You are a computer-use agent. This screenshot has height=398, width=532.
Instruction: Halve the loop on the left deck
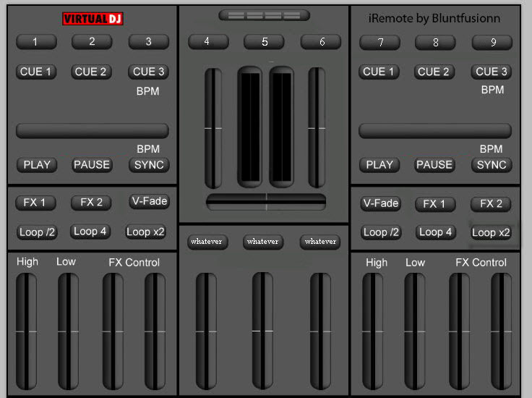[x=37, y=232]
